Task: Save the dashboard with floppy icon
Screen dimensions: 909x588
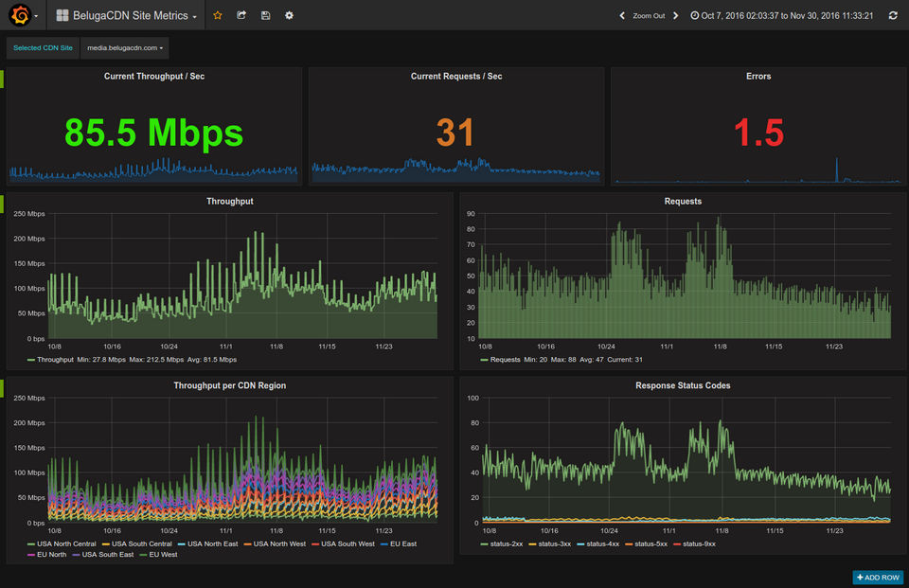Action: pos(265,15)
